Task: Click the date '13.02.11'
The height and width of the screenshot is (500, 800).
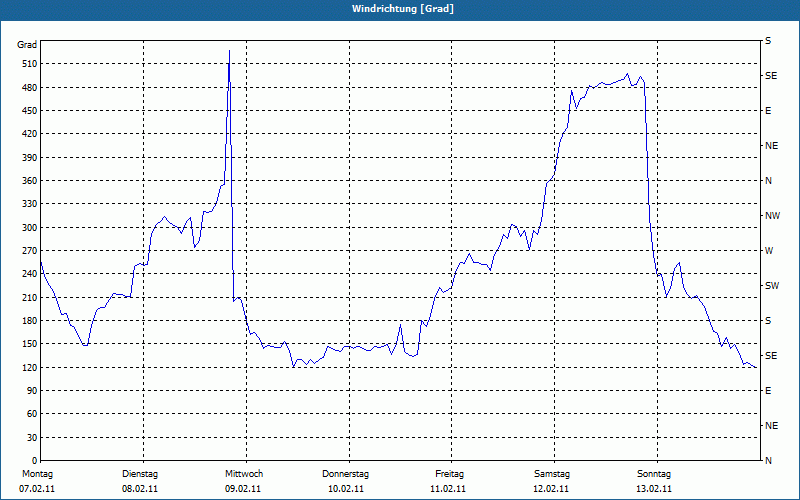Action: point(654,489)
